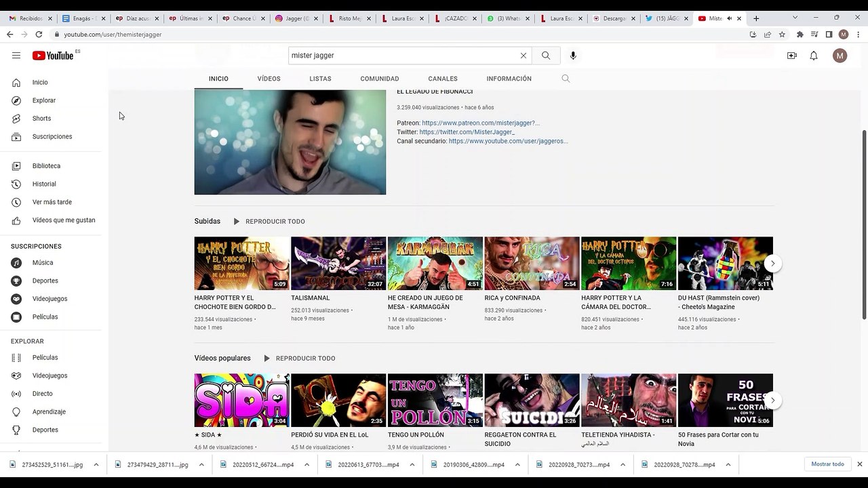Run search with the magnifier button

[x=546, y=56]
